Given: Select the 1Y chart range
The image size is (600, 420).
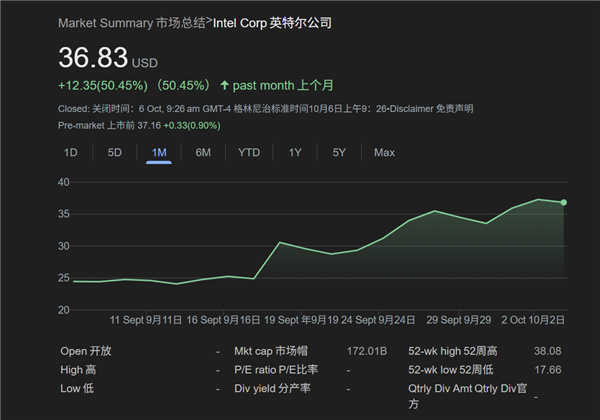Looking at the screenshot, I should (295, 152).
